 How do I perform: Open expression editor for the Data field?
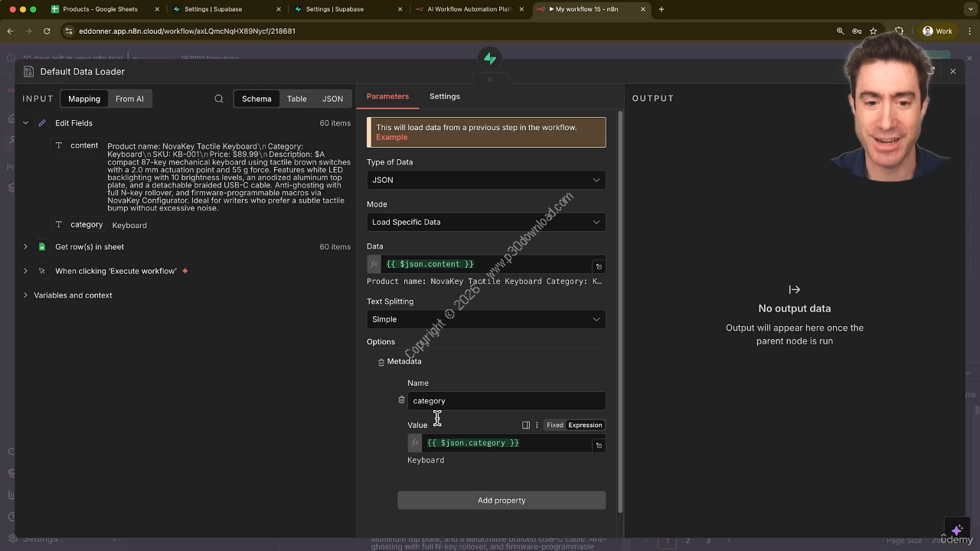[599, 266]
